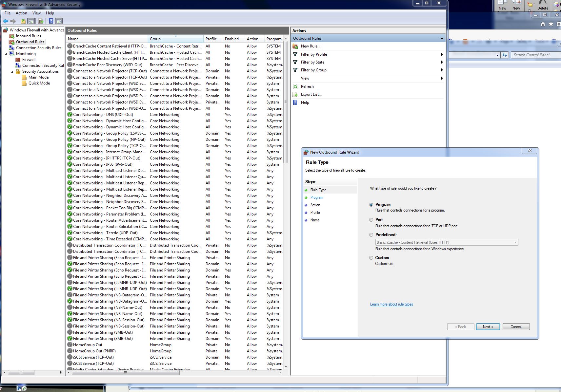Open the Learn more about rule types link
This screenshot has height=392, width=561.
coord(391,304)
